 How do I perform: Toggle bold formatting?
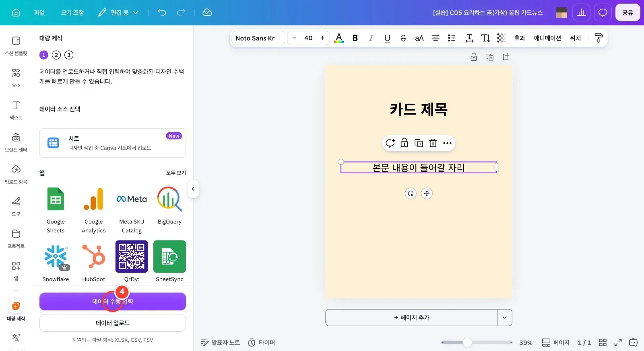[355, 38]
